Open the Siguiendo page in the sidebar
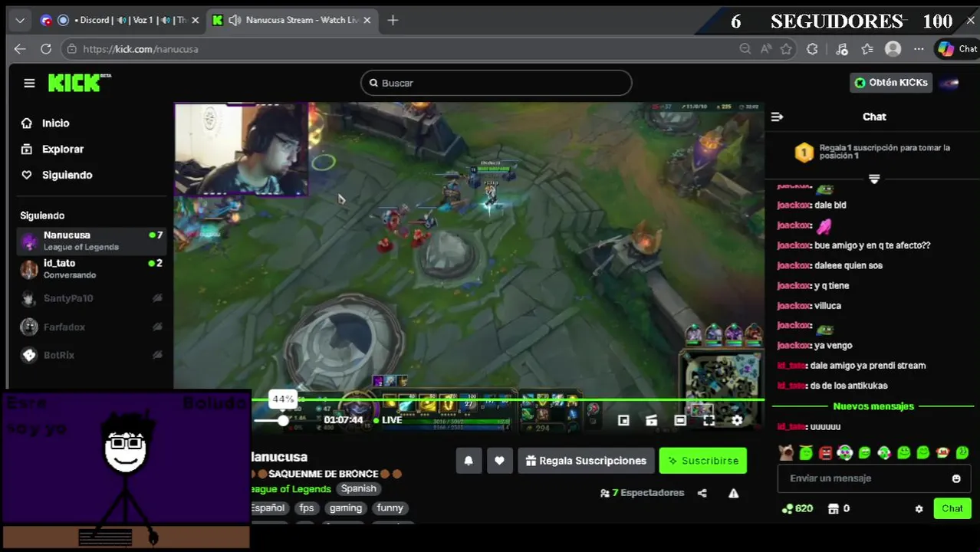Image resolution: width=980 pixels, height=552 pixels. pyautogui.click(x=67, y=176)
